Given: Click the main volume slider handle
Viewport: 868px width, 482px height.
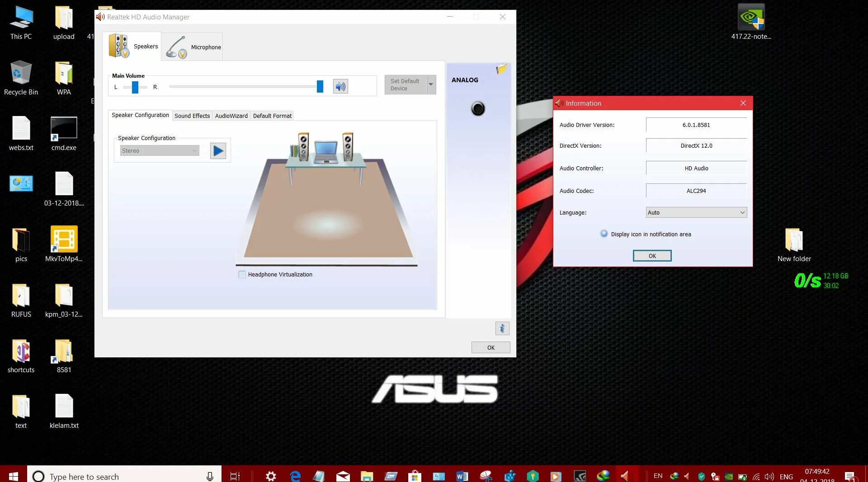Looking at the screenshot, I should pyautogui.click(x=320, y=86).
